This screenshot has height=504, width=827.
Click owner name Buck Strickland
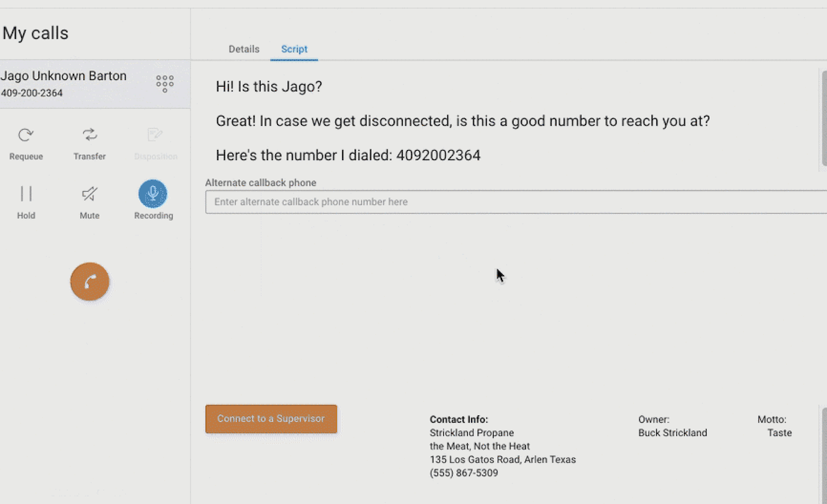click(x=673, y=433)
